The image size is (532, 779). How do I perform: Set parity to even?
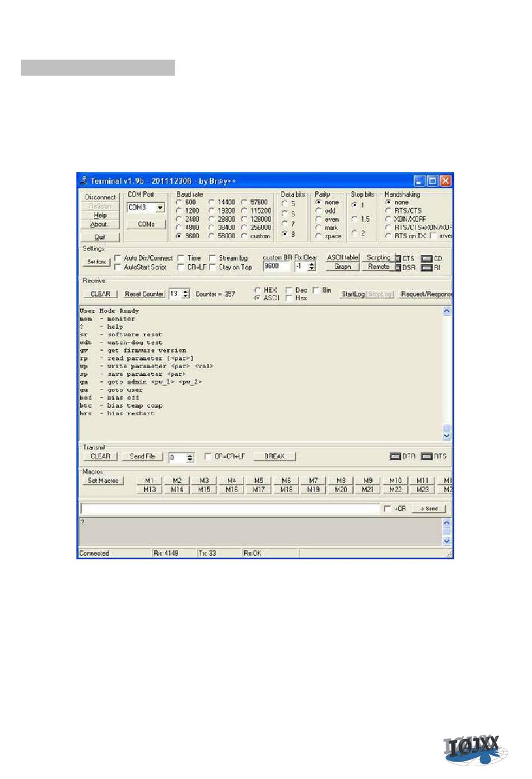click(x=319, y=219)
